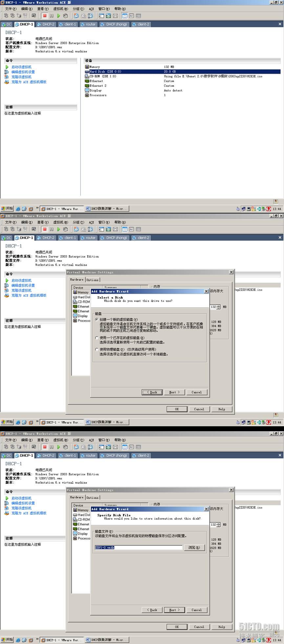Click Back in the Specify Disk File wizard

click(152, 610)
